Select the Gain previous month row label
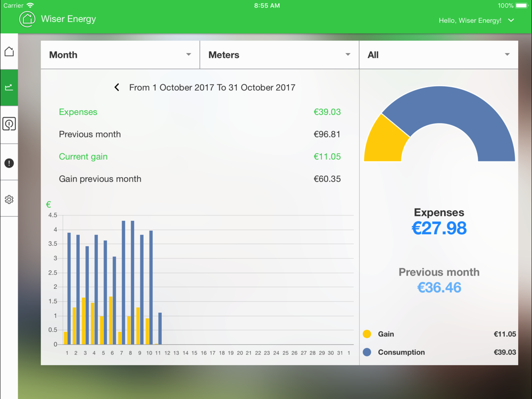 pyautogui.click(x=100, y=179)
